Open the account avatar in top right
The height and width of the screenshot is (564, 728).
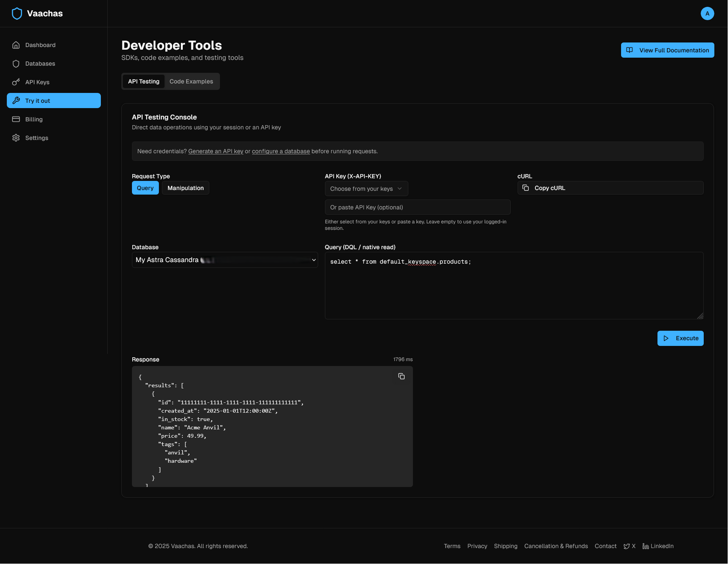707,13
